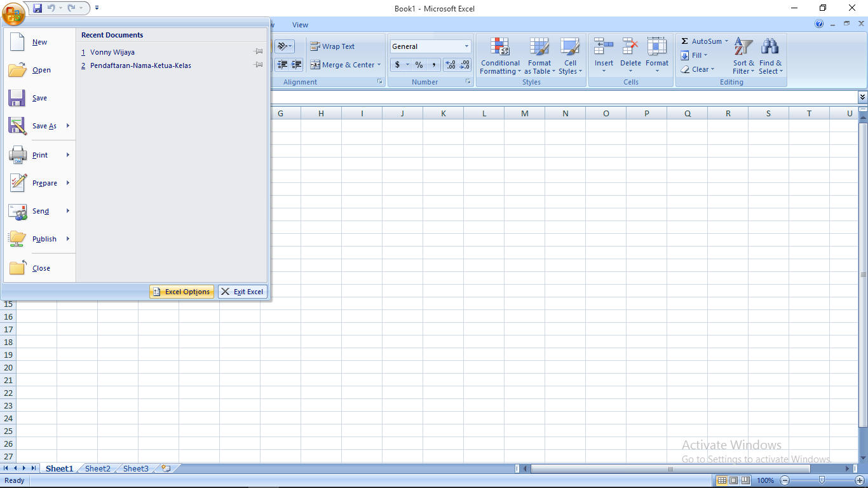Switch to Sheet2 tab
868x488 pixels.
(x=98, y=468)
